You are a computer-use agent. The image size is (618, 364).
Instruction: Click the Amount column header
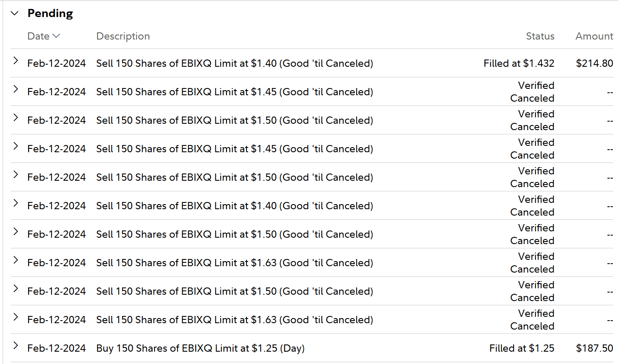point(594,36)
